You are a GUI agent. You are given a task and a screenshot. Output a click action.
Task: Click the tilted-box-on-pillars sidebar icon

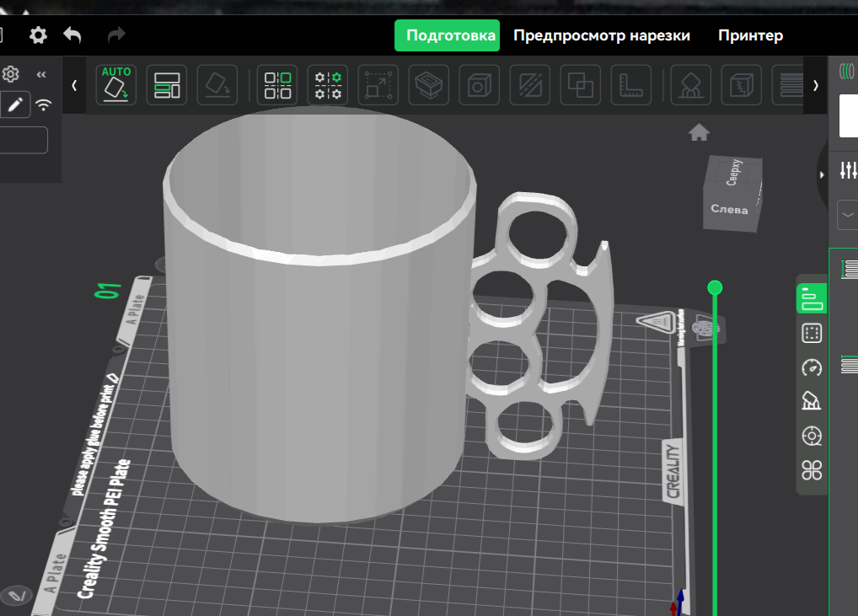coord(812,401)
